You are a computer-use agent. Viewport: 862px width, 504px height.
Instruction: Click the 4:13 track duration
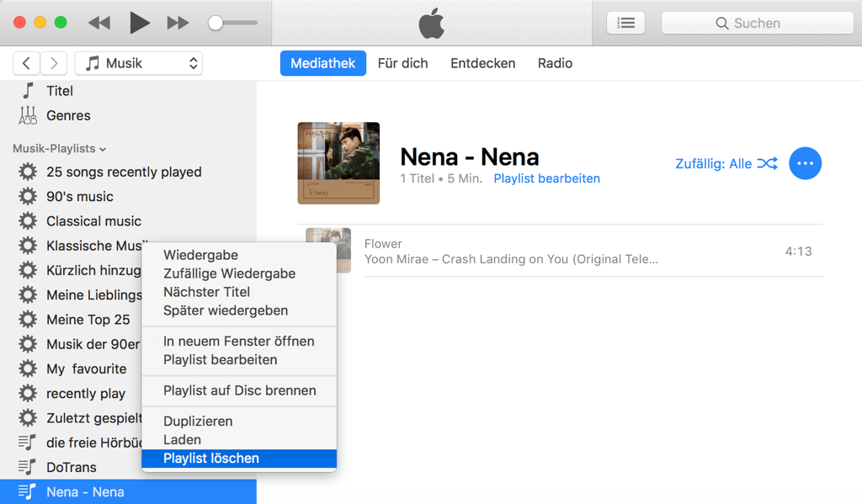tap(798, 252)
